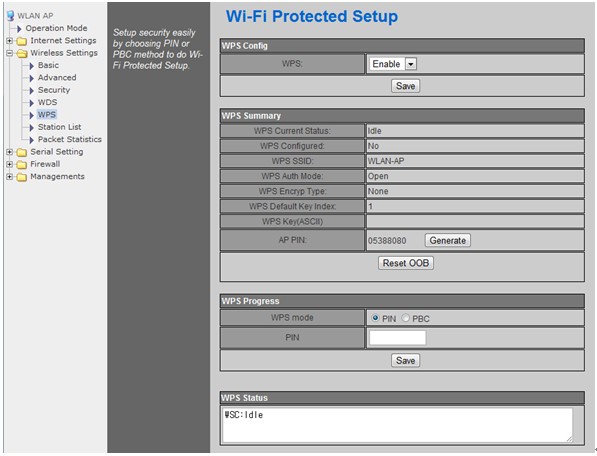Open the Operation Mode page

pos(56,28)
